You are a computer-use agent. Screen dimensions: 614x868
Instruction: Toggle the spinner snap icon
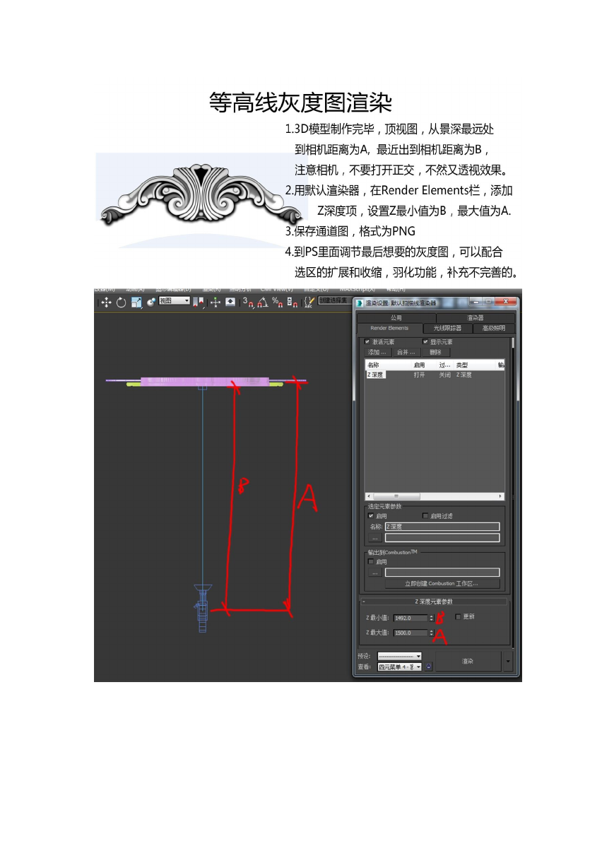(x=293, y=303)
